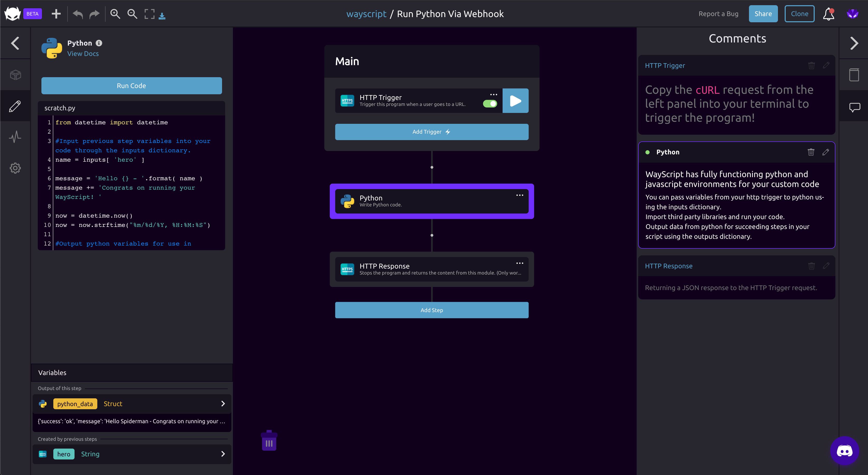Run the HTTP Trigger play button
This screenshot has height=475, width=868.
coord(515,101)
